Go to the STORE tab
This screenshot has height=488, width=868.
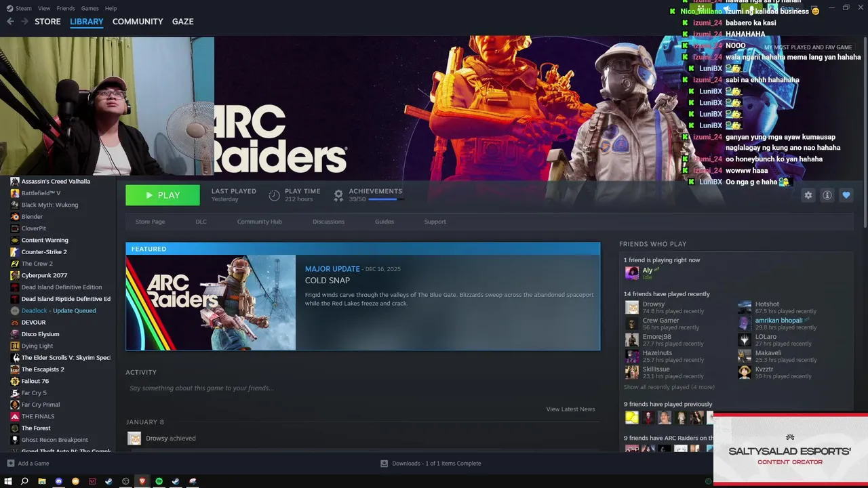tap(47, 22)
